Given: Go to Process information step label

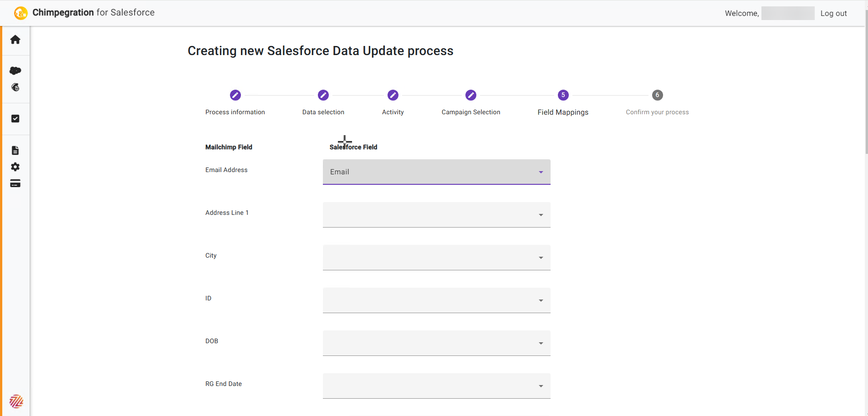Looking at the screenshot, I should (x=235, y=112).
